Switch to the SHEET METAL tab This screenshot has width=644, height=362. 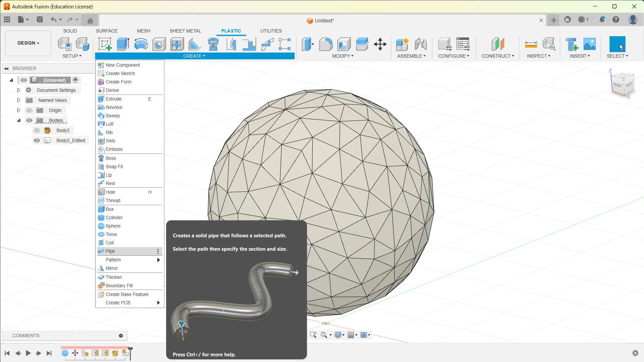(x=185, y=31)
